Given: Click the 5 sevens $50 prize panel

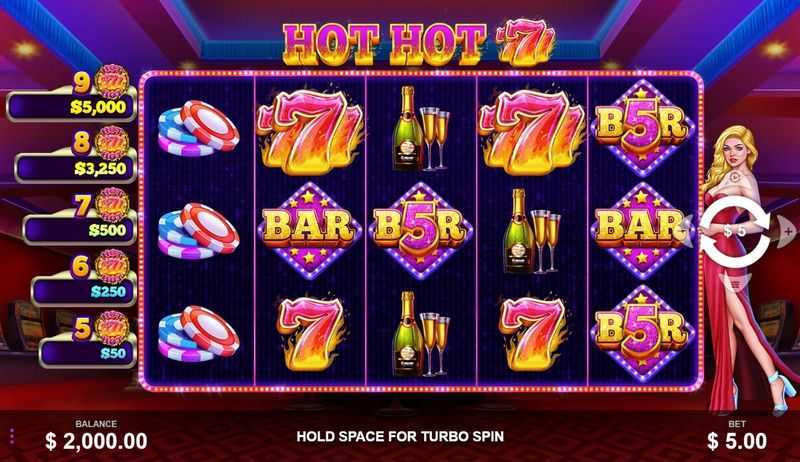Looking at the screenshot, I should (88, 341).
